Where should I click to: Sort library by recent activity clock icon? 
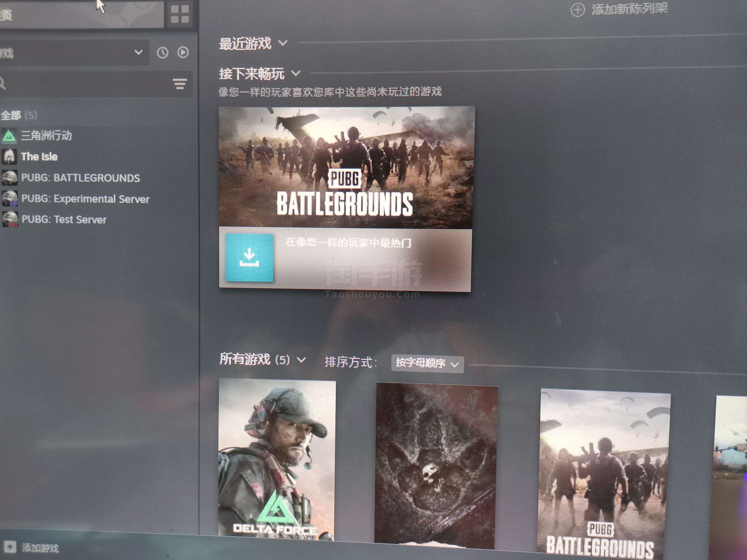162,53
